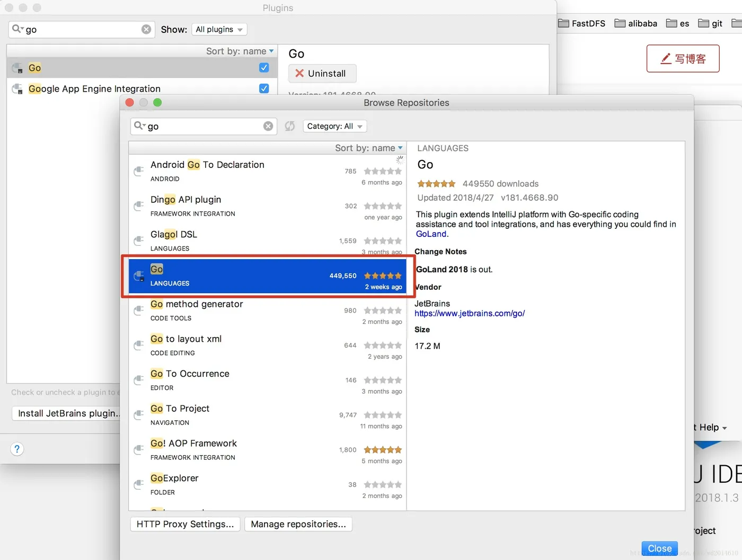742x560 pixels.
Task: Open HTTP Proxy Settings
Action: click(x=185, y=524)
